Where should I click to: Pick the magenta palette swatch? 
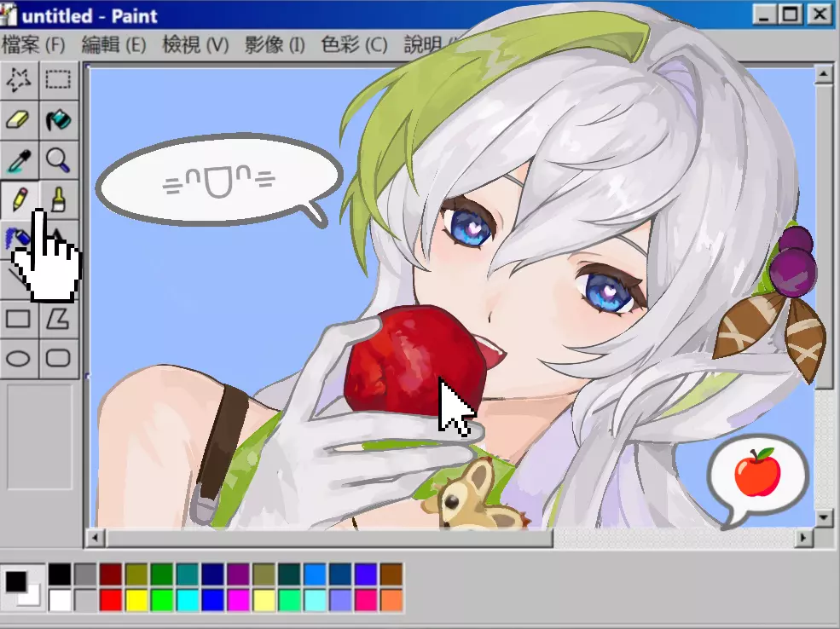pyautogui.click(x=239, y=600)
